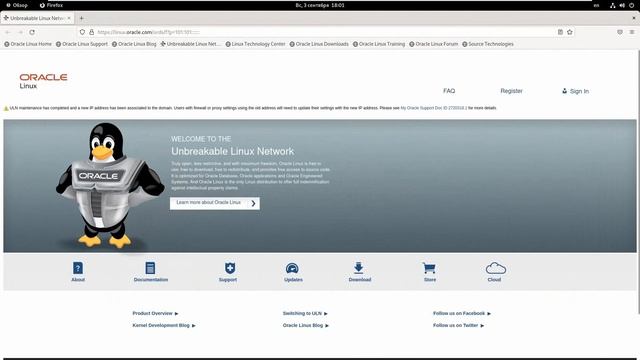640x360 pixels.
Task: Open Follow us on Facebook link
Action: [x=462, y=313]
